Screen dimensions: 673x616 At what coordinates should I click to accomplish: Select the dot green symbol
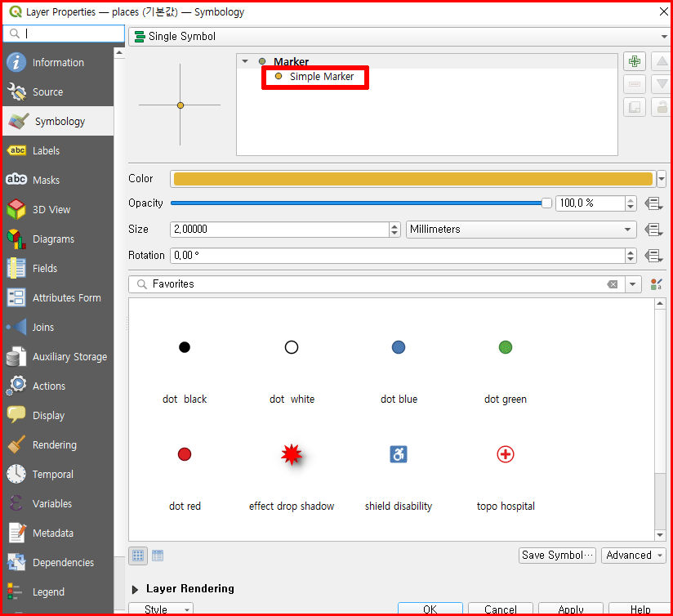point(506,347)
